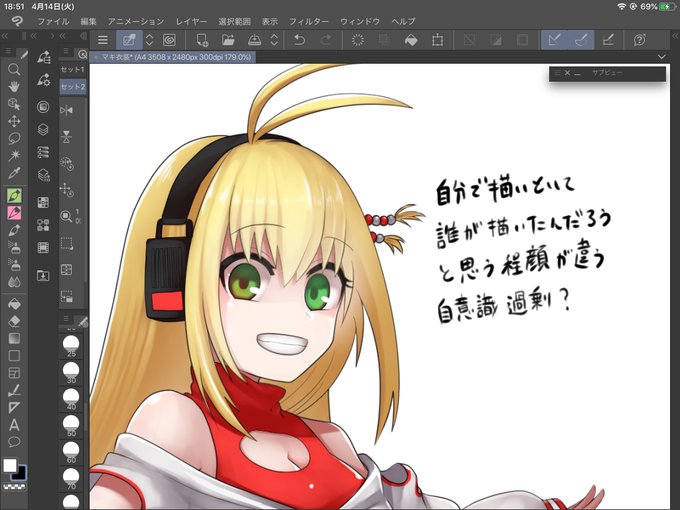Select the Zoom magnifier tool

click(14, 69)
